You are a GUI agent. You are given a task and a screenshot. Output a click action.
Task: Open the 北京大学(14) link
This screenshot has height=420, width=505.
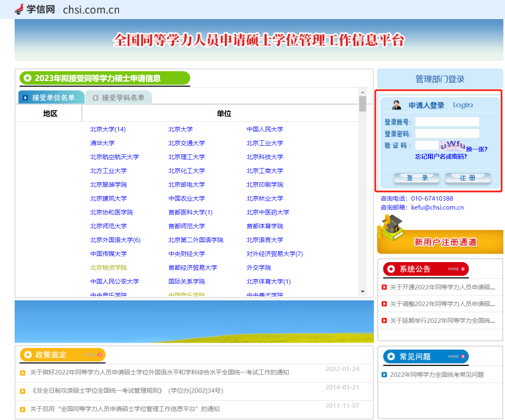click(x=108, y=129)
